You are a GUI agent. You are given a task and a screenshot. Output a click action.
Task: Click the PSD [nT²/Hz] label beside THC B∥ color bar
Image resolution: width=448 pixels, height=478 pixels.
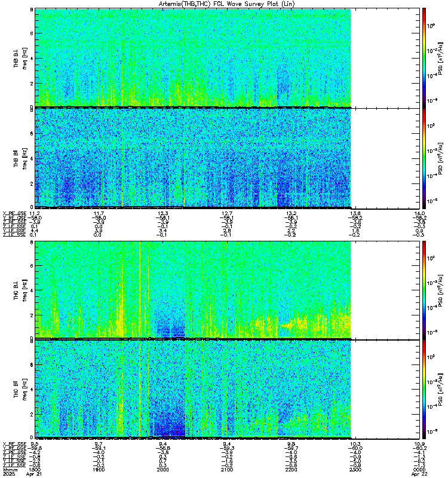point(441,390)
